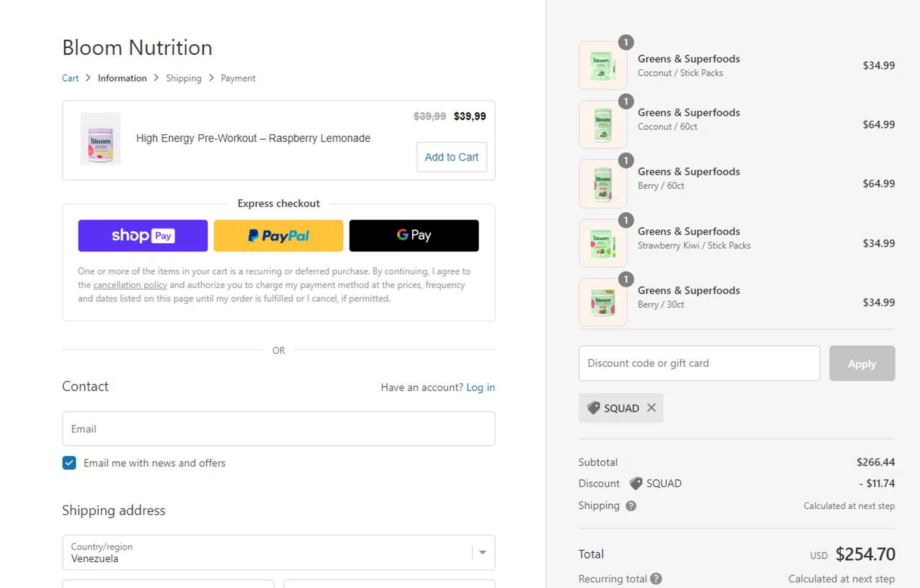Select Google Pay express checkout
Viewport: 920px width, 588px height.
tap(414, 235)
